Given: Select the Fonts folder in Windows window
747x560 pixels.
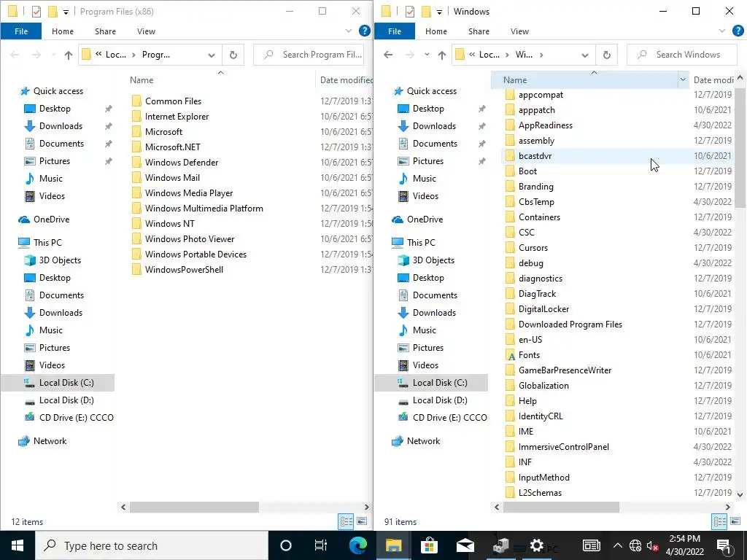Looking at the screenshot, I should (529, 355).
